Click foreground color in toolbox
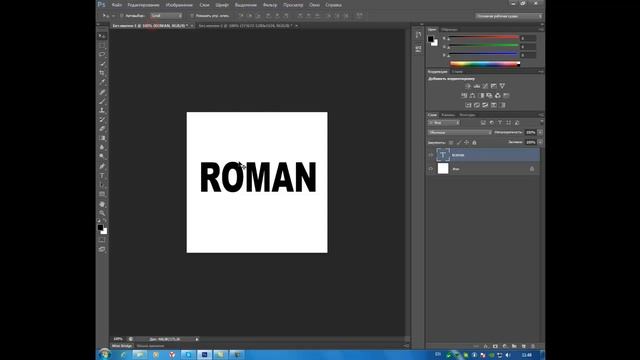640x360 pixels. click(x=100, y=228)
